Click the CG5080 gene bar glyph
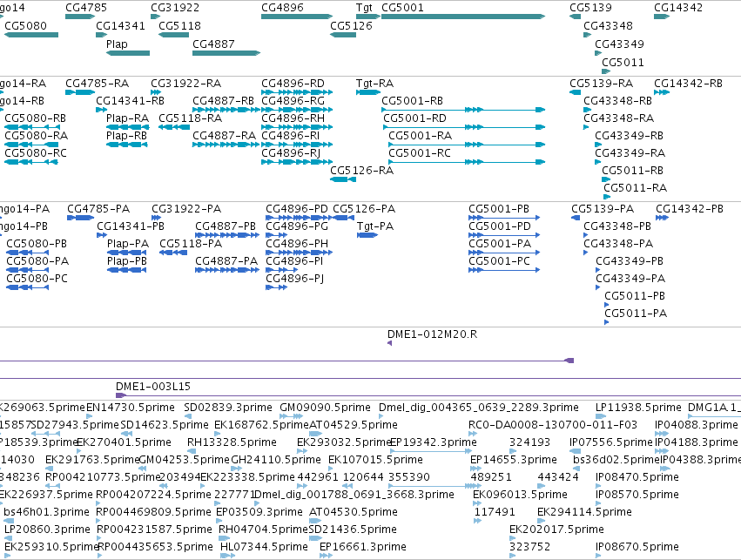The height and width of the screenshot is (560, 741). (x=31, y=35)
